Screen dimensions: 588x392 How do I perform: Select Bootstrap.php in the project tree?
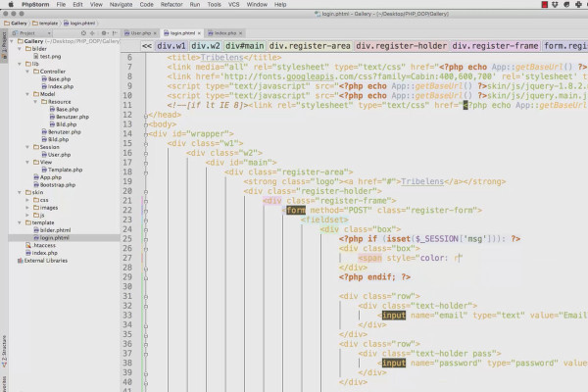[55, 185]
